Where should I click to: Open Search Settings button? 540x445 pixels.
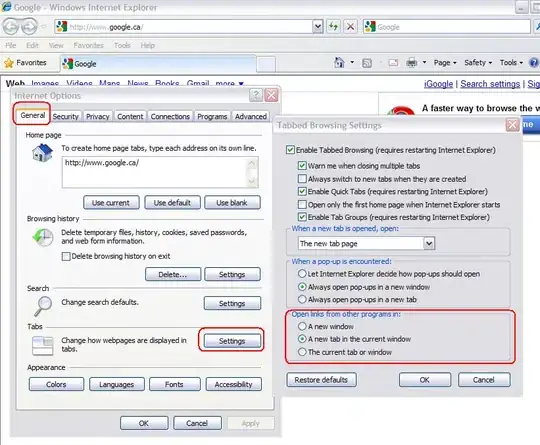point(232,303)
